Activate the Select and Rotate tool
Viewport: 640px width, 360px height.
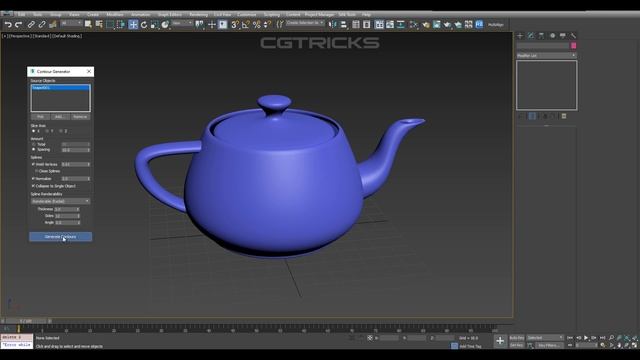[144, 25]
